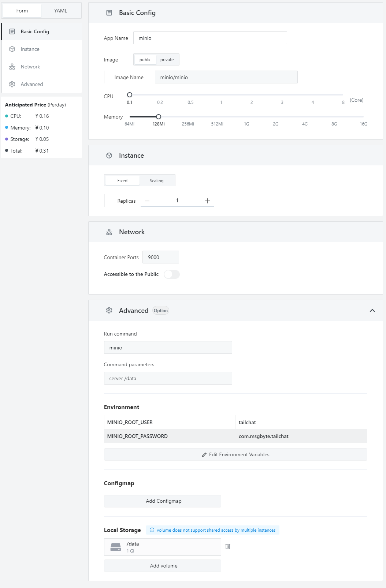
Task: Click the minus icon to decrease replicas
Action: click(147, 201)
